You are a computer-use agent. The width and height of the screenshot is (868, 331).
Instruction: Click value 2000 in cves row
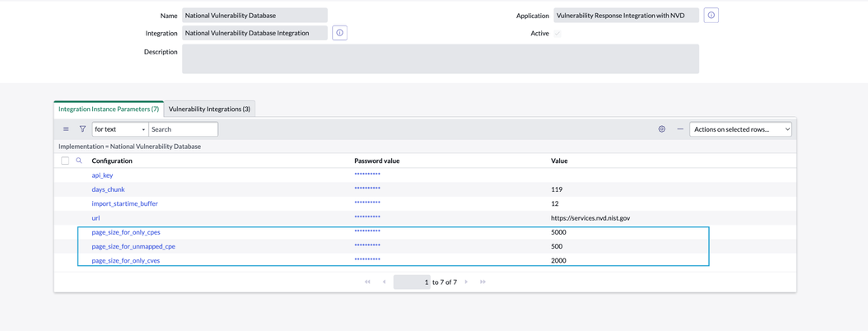[558, 261]
